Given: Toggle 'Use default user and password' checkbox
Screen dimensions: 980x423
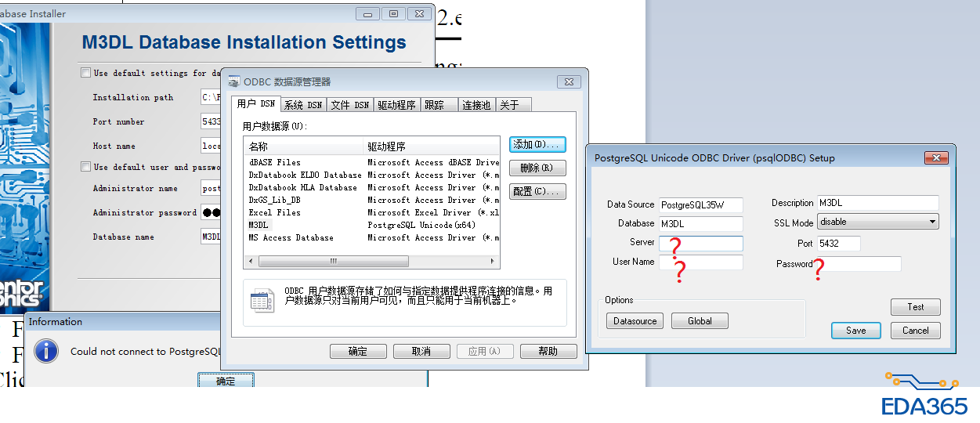Looking at the screenshot, I should pos(85,167).
